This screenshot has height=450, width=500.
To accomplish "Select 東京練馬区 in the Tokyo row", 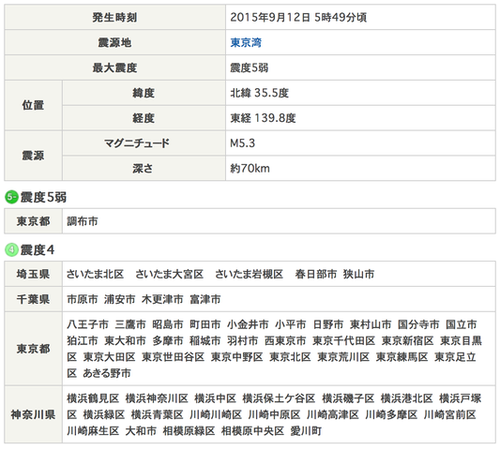I will tap(402, 357).
